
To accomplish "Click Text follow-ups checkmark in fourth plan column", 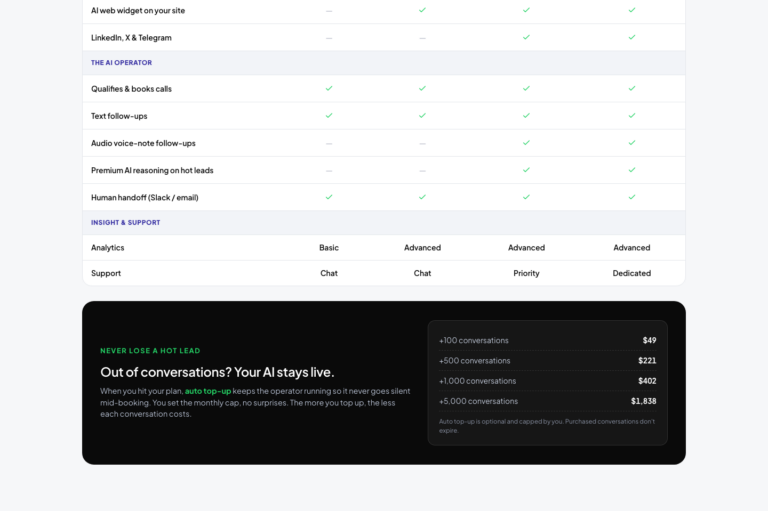I will (632, 116).
